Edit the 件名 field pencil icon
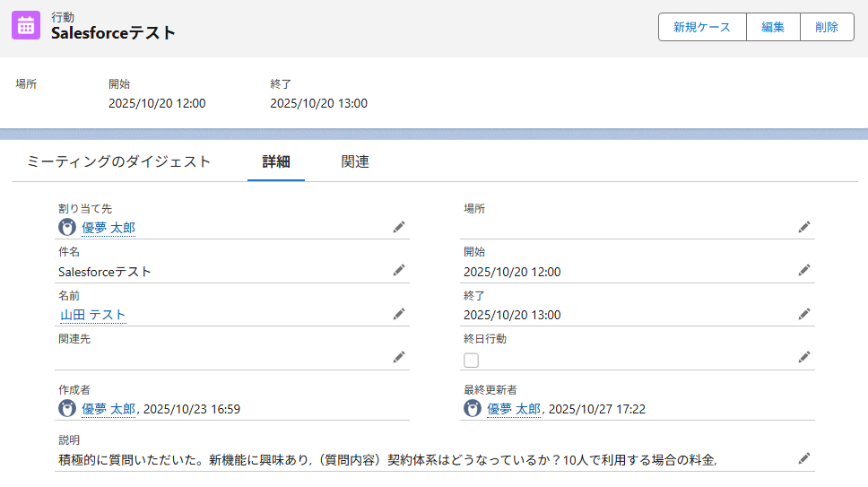This screenshot has width=868, height=487. click(398, 271)
